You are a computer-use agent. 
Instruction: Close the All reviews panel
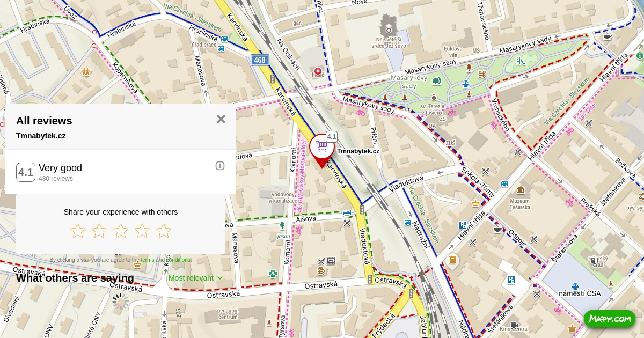tap(221, 119)
